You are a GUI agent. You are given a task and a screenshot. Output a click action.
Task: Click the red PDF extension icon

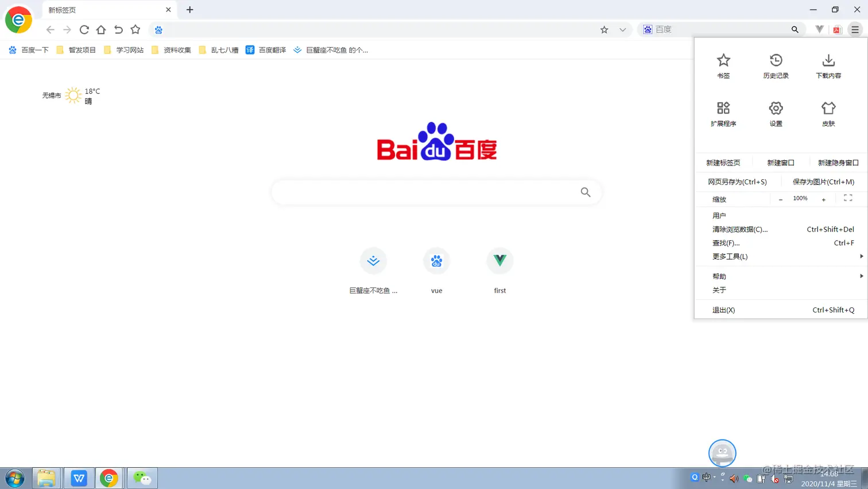(837, 30)
